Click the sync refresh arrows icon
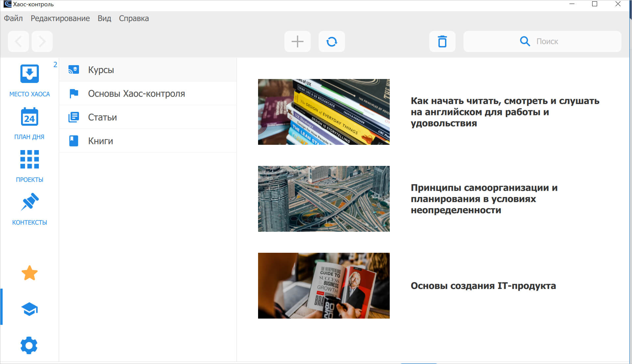This screenshot has width=632, height=364. tap(332, 41)
